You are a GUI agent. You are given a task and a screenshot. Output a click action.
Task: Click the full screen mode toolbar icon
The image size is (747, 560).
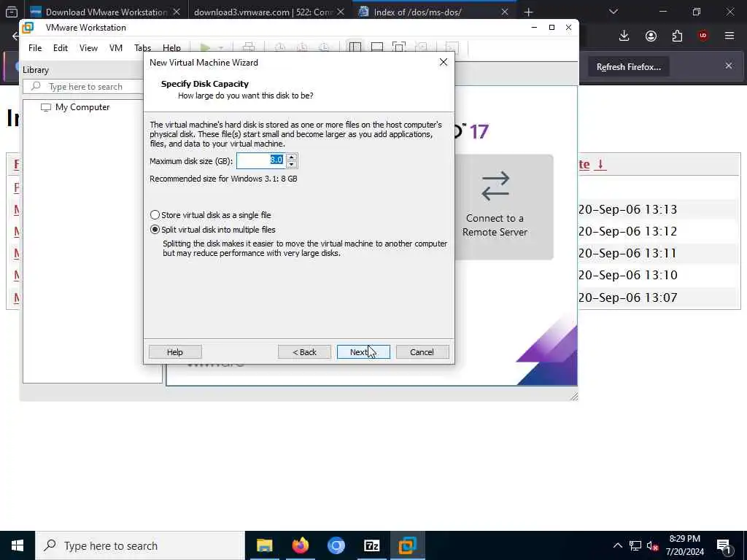pyautogui.click(x=399, y=47)
